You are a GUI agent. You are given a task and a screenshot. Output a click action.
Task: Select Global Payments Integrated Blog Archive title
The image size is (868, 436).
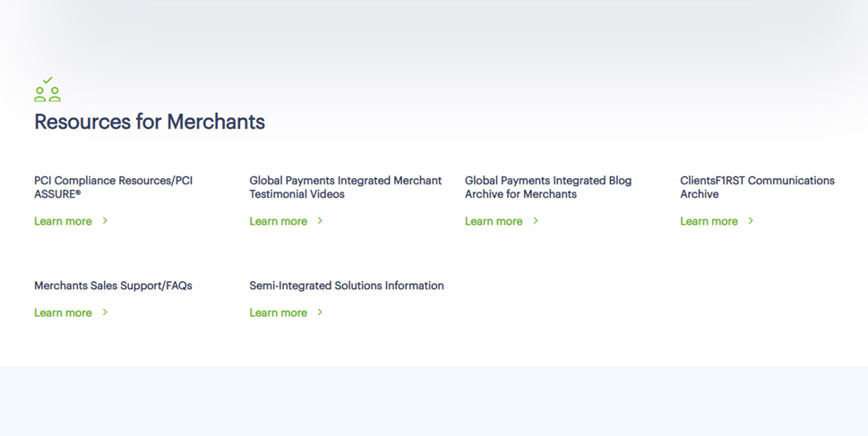point(548,187)
